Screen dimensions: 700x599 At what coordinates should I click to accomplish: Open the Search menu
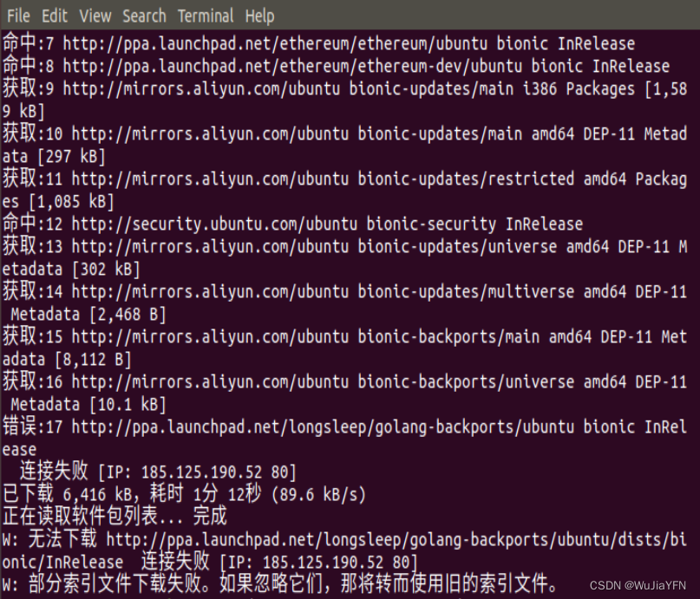pyautogui.click(x=144, y=16)
